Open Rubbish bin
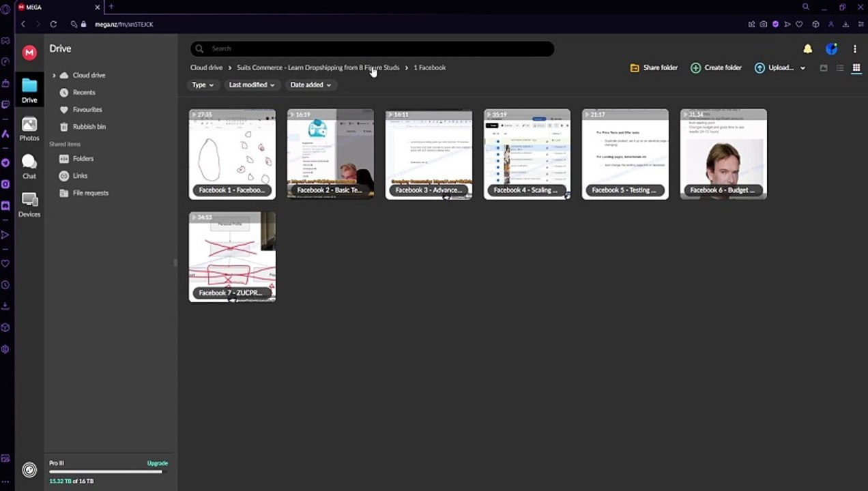 (89, 126)
